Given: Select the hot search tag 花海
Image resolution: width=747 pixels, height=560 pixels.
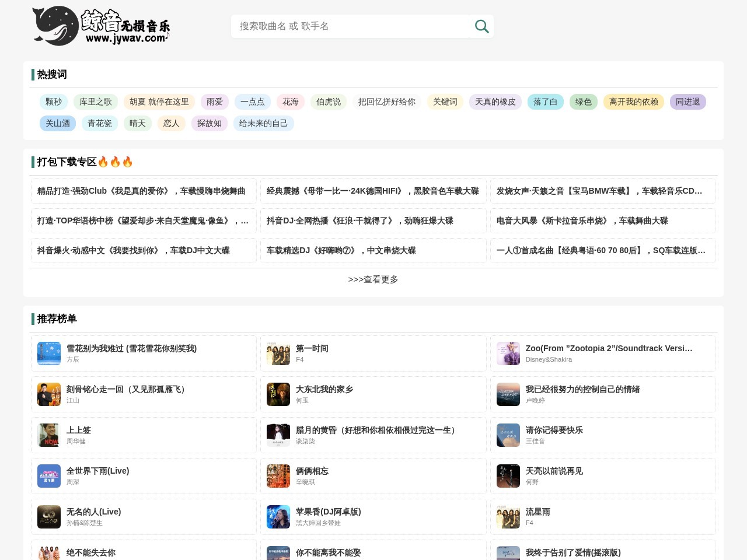Looking at the screenshot, I should (291, 102).
